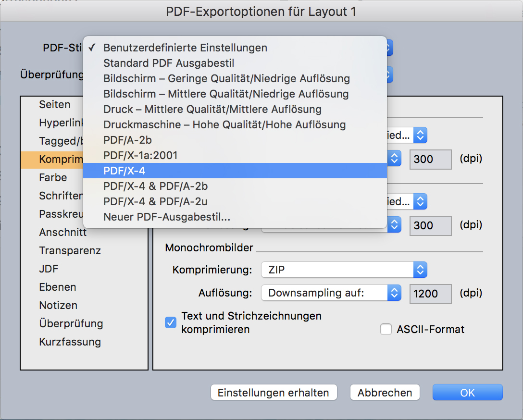Select PDF/X-1a:2001 preset

pos(235,155)
